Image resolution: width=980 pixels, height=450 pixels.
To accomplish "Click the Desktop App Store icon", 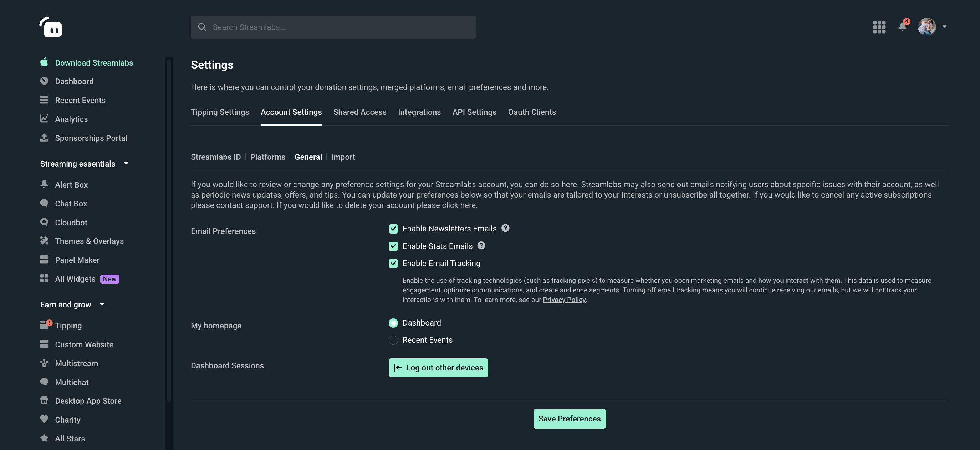I will [x=44, y=400].
